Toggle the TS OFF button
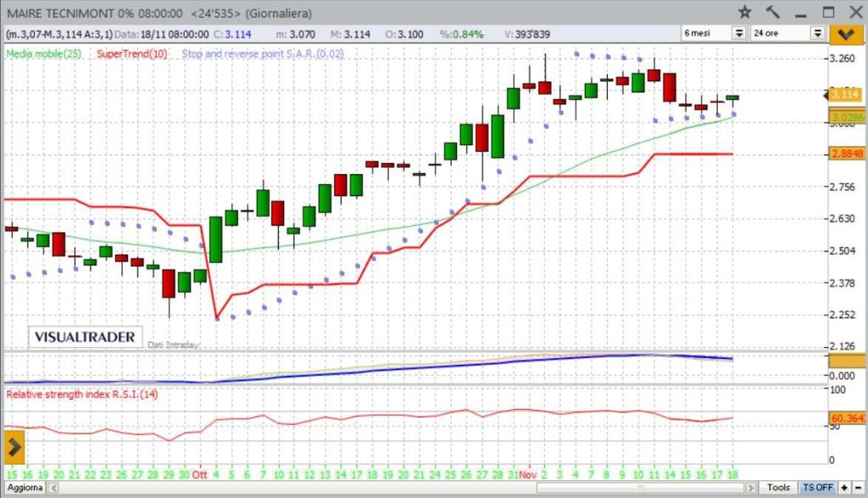Screen dimensions: 868x498 818,488
